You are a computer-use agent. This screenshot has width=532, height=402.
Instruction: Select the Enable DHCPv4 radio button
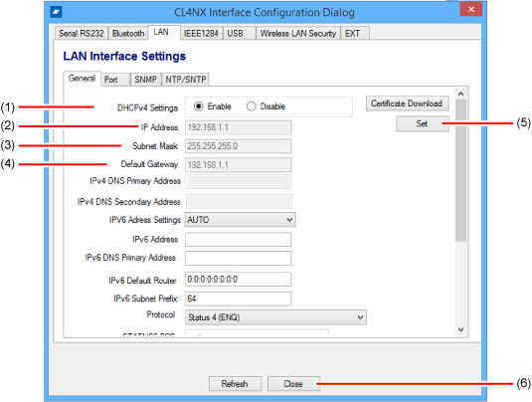tap(199, 106)
